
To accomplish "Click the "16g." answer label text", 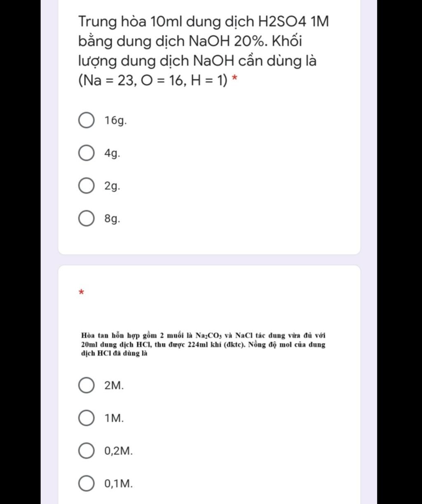I will [x=115, y=121].
